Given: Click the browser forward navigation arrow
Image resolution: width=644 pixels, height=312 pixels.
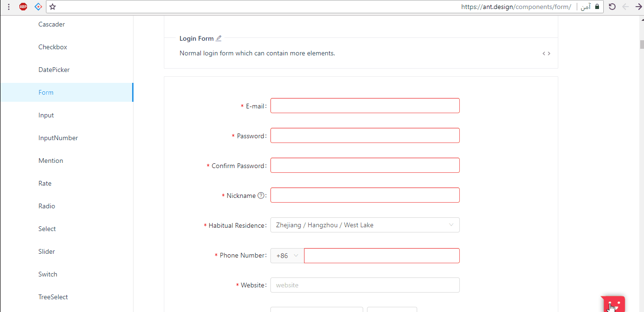Looking at the screenshot, I should click(x=637, y=7).
